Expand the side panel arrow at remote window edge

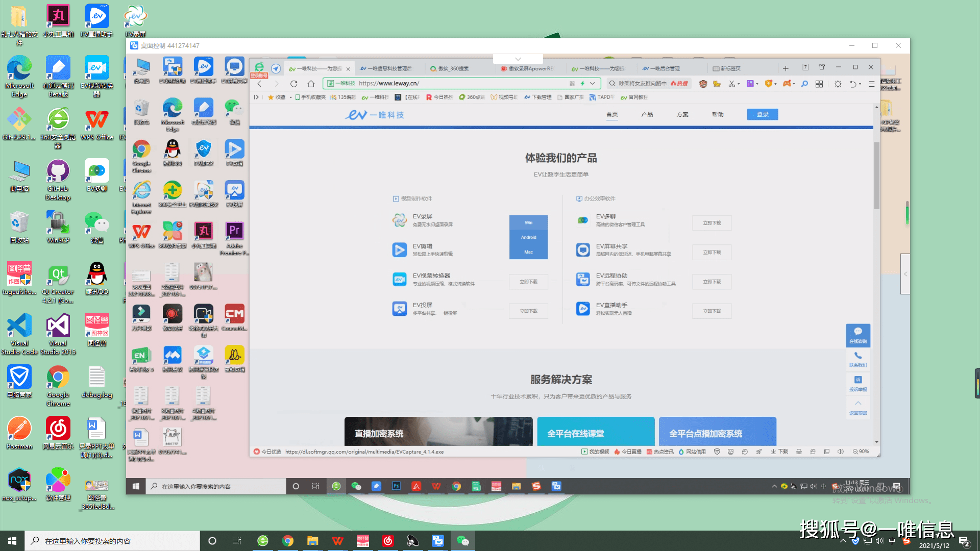coord(905,274)
